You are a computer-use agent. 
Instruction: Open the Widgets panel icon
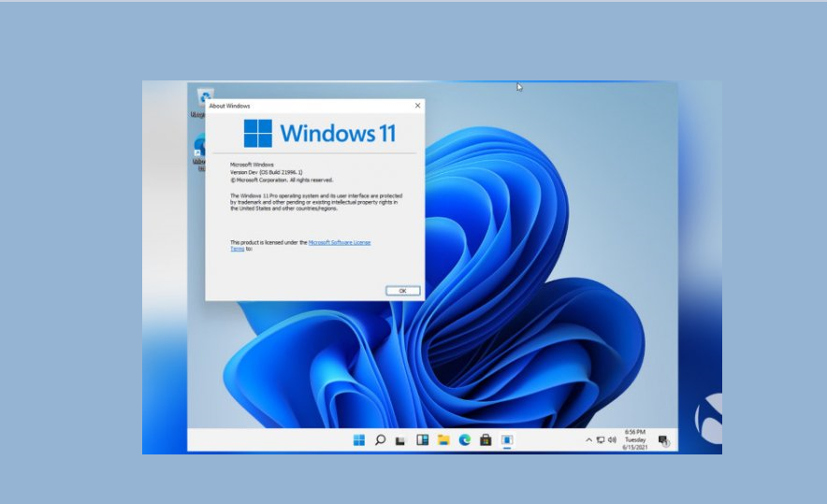(x=423, y=440)
